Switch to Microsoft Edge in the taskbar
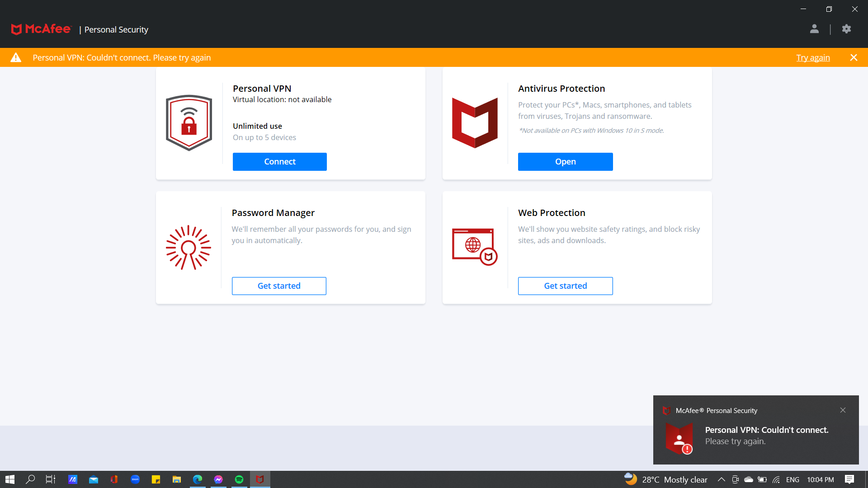The height and width of the screenshot is (488, 868). [x=198, y=479]
